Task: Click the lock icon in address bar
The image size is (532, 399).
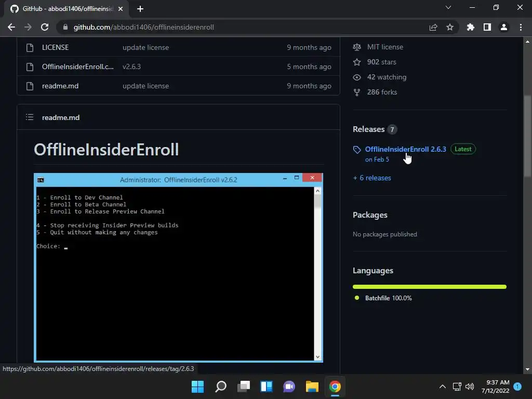Action: tap(65, 27)
